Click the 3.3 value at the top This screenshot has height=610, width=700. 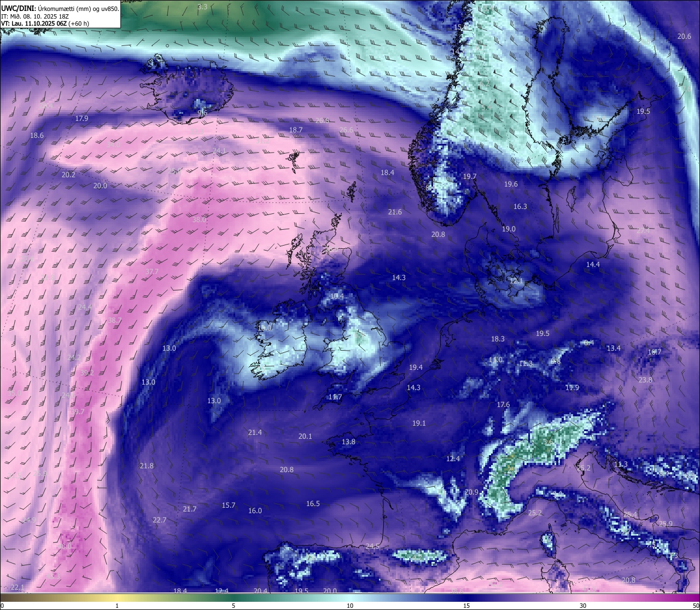[202, 7]
